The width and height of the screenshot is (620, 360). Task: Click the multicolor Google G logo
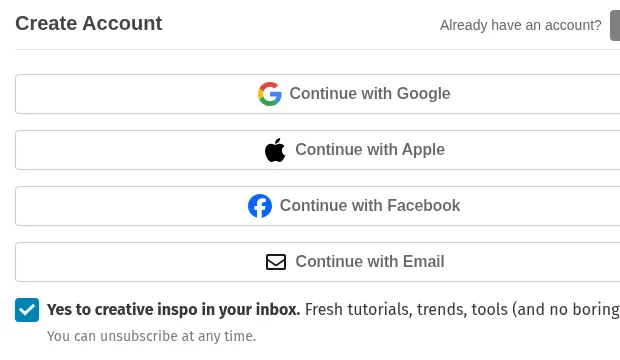270,94
